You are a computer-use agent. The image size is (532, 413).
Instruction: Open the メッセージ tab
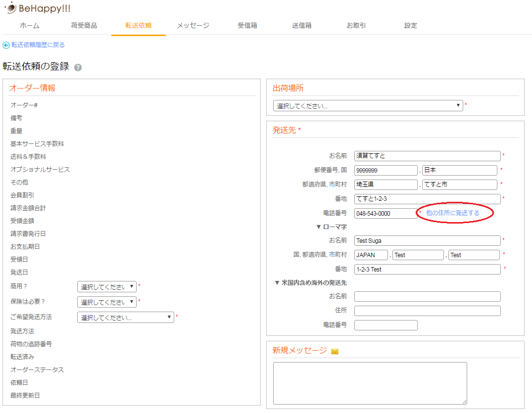click(193, 26)
